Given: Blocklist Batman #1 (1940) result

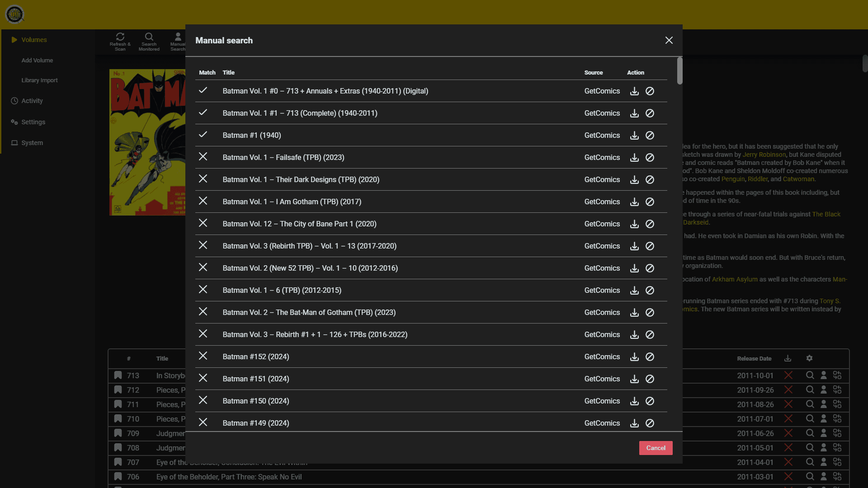Looking at the screenshot, I should (x=650, y=136).
